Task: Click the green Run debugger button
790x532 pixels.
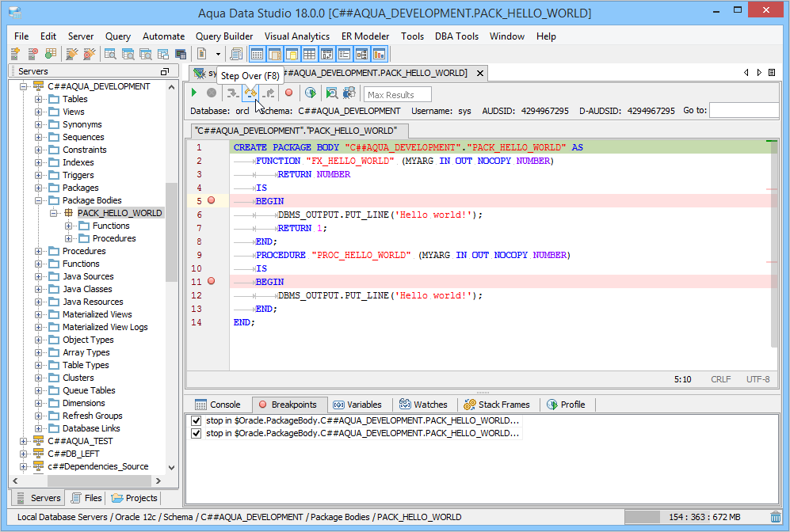Action: tap(194, 93)
